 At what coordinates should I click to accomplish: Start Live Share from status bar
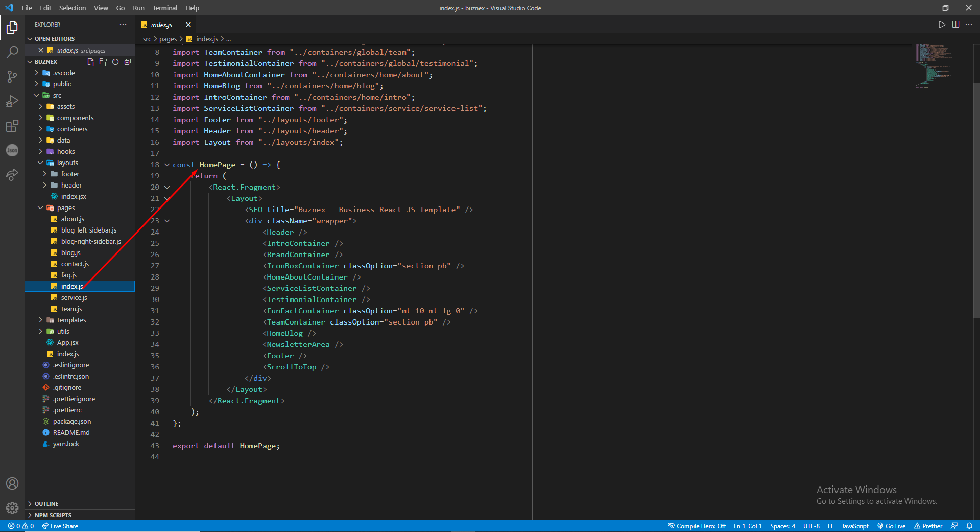click(60, 526)
